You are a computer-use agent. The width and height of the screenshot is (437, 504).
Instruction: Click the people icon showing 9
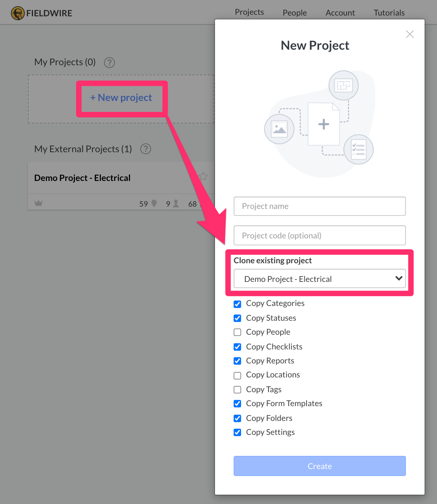click(x=176, y=203)
